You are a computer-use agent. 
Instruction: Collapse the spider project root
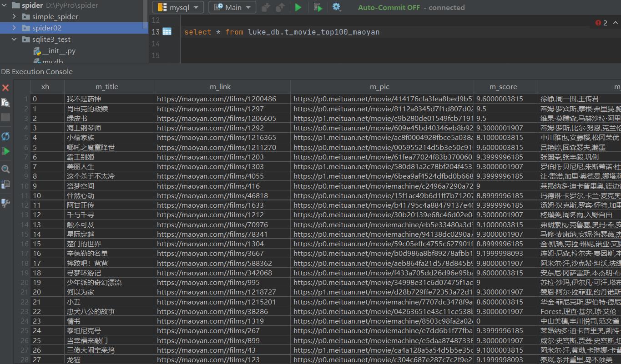[x=5, y=5]
